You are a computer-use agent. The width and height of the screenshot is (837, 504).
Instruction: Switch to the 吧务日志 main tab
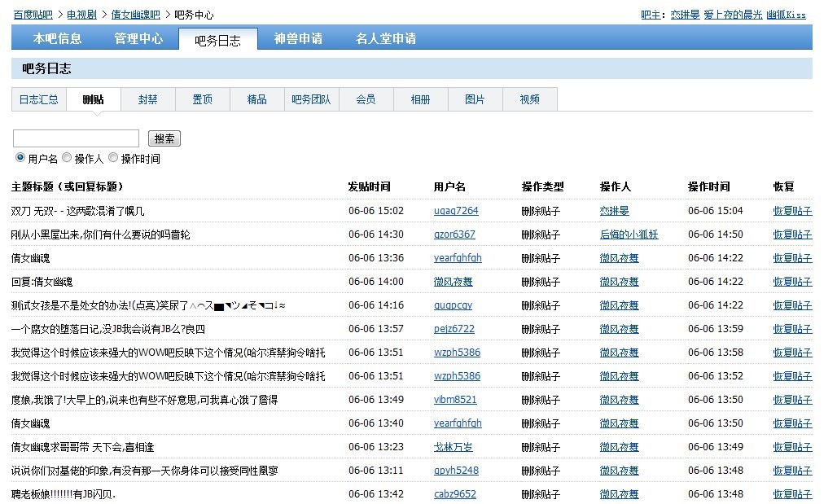(x=217, y=40)
